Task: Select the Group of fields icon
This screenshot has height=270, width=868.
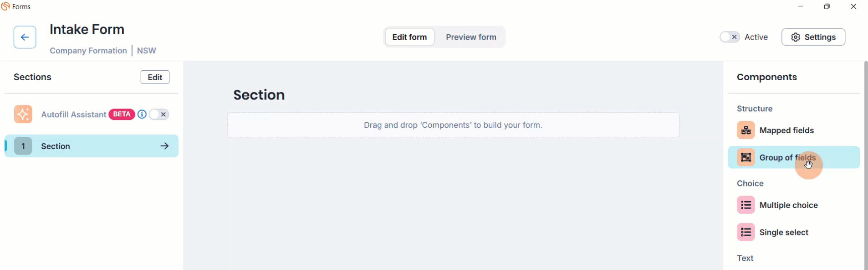Action: pyautogui.click(x=746, y=157)
